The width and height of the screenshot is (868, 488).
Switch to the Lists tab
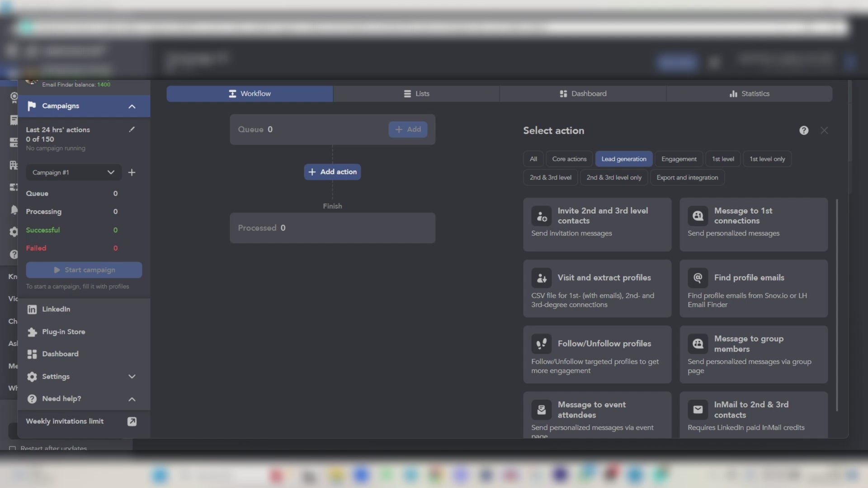[x=416, y=94]
